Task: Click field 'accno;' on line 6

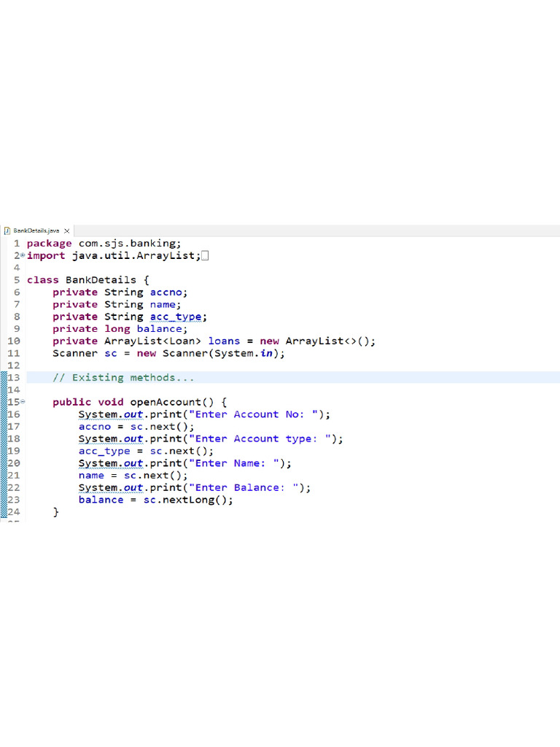Action: coord(168,292)
